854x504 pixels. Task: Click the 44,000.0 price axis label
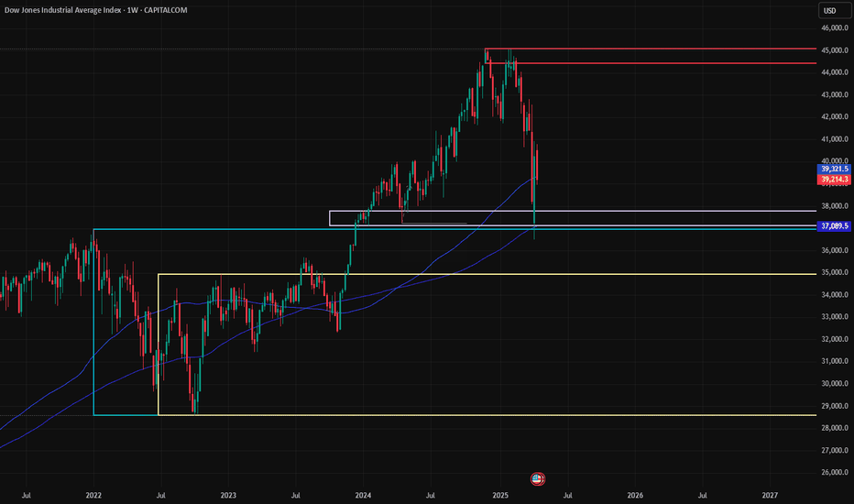(835, 71)
